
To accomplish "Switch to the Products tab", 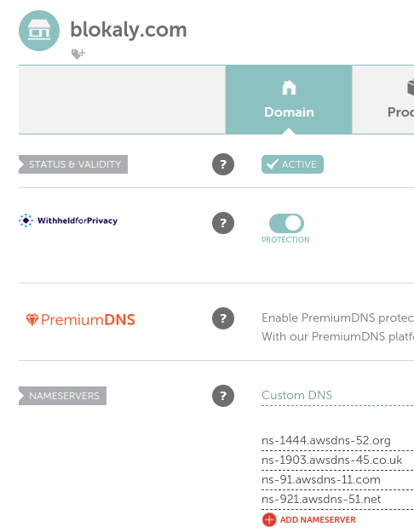I will (x=383, y=100).
